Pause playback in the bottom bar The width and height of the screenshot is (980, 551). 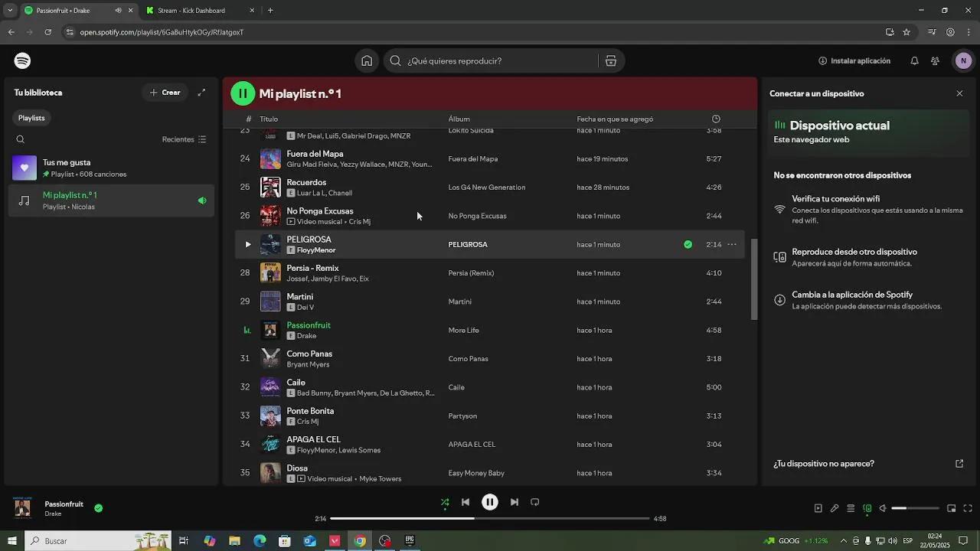(x=490, y=503)
